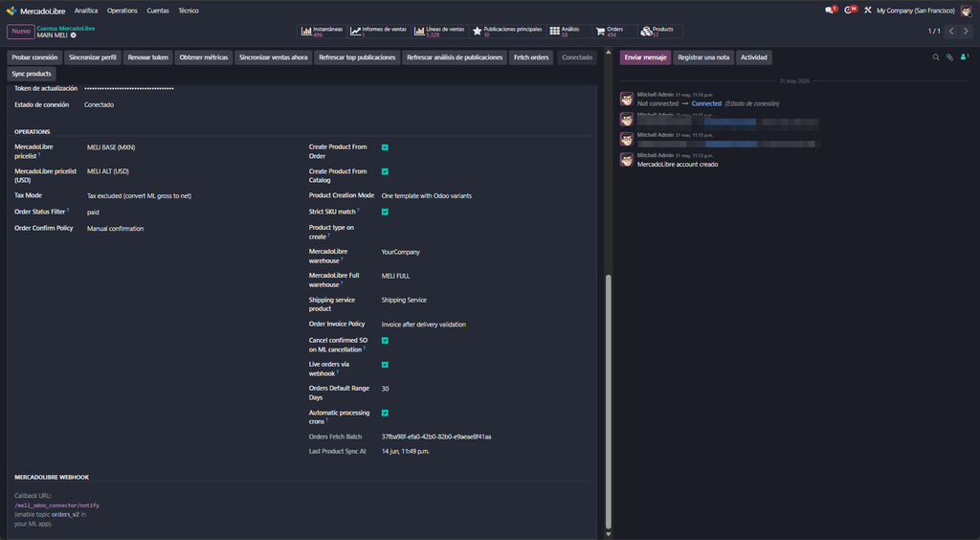Show help tooltip for Order Status Filter

[x=68, y=210]
